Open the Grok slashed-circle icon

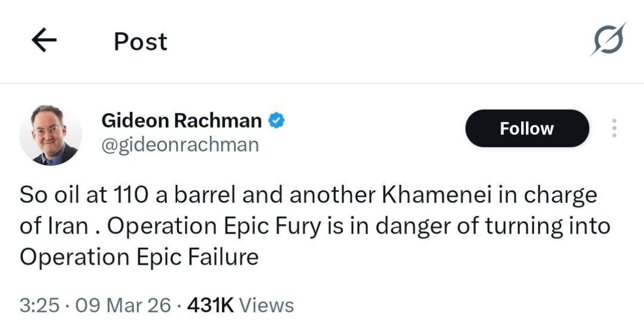point(609,39)
